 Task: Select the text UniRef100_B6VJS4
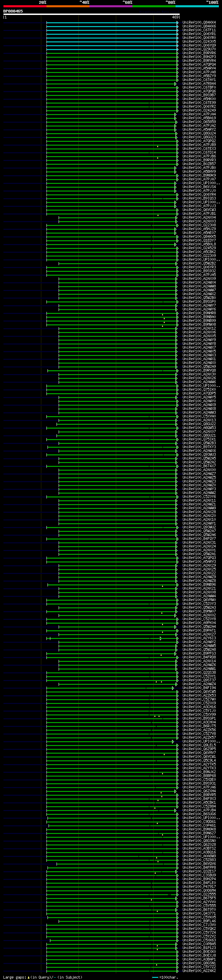(x=199, y=187)
